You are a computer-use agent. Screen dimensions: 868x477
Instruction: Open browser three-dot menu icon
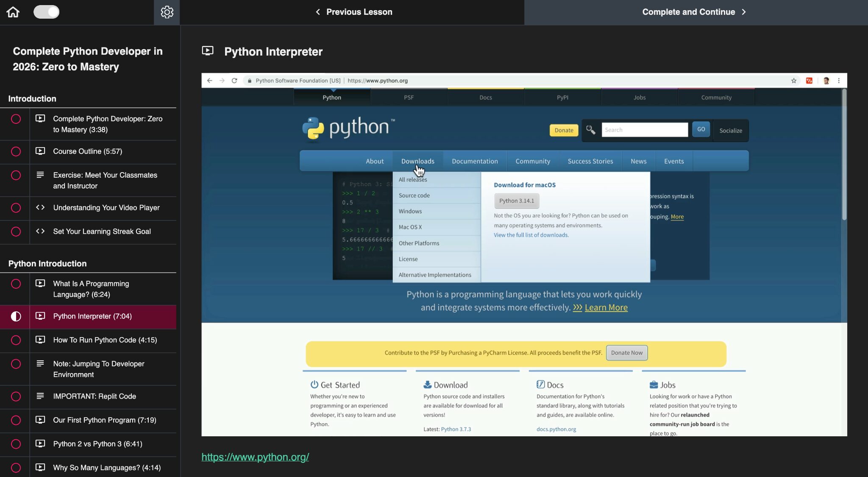838,81
